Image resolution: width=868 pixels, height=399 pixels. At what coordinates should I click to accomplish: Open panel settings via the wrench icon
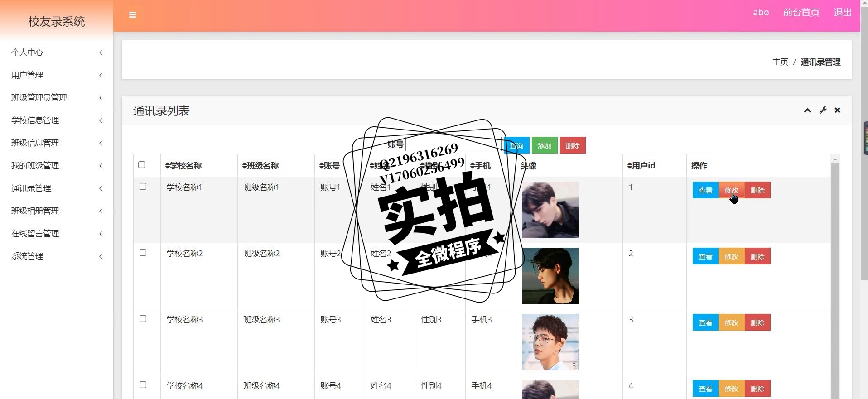pos(823,110)
